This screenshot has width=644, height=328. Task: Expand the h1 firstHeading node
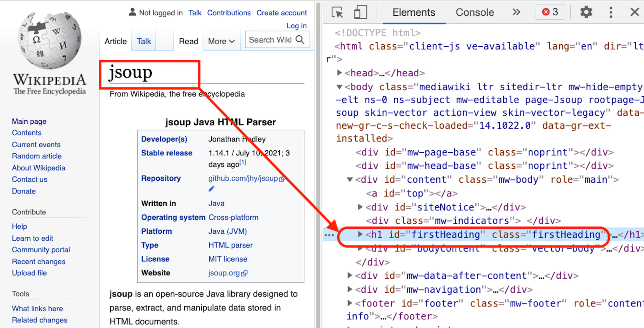tap(360, 234)
